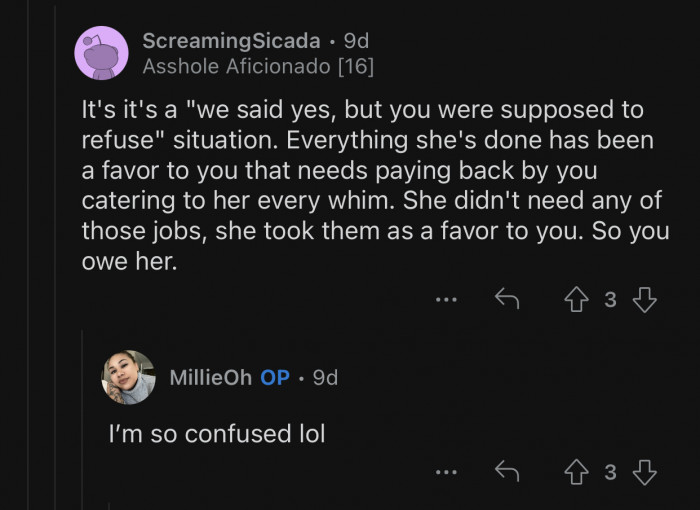Select the "I'm so confused lol" reply text
700x510 pixels.
tap(217, 434)
